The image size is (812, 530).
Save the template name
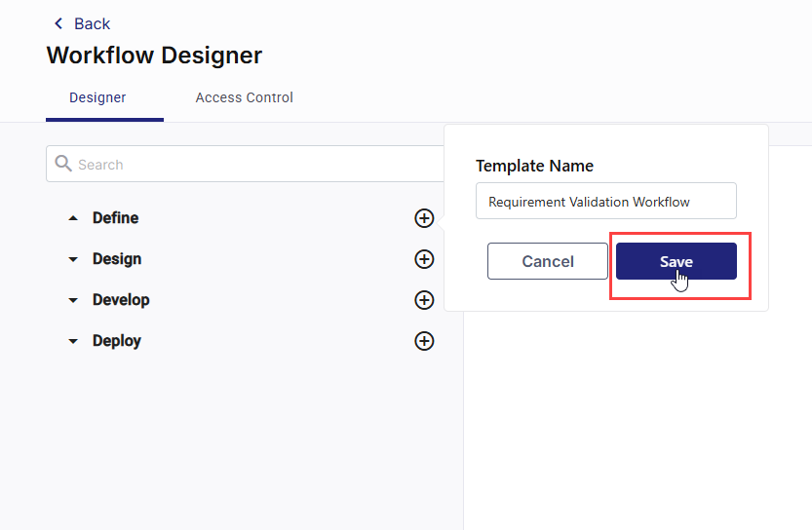[677, 261]
